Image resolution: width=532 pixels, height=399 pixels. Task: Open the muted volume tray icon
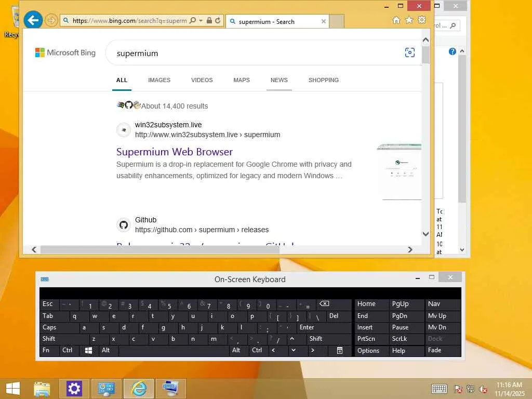point(483,389)
